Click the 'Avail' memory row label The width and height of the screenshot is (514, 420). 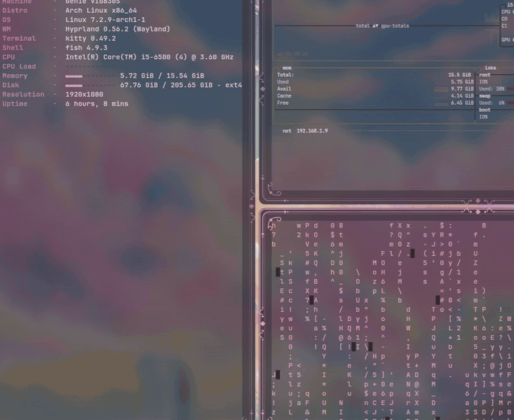pyautogui.click(x=284, y=88)
